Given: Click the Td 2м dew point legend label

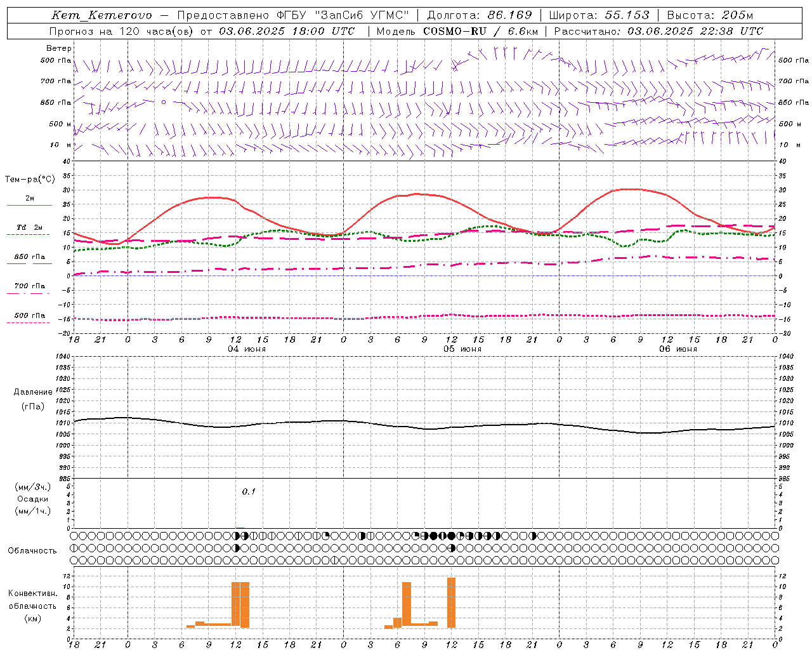Looking at the screenshot, I should [x=30, y=227].
